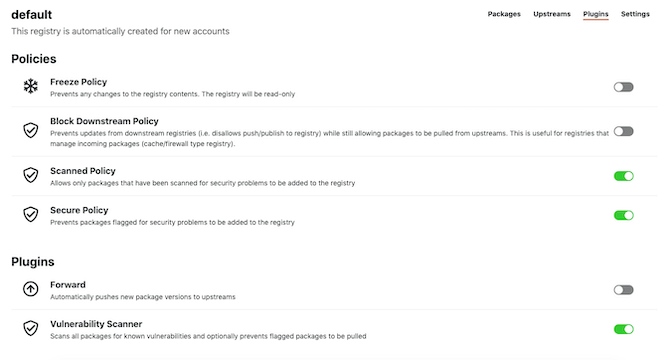This screenshot has height=360, width=670.
Task: Click the Forward plugin title
Action: pyautogui.click(x=68, y=285)
